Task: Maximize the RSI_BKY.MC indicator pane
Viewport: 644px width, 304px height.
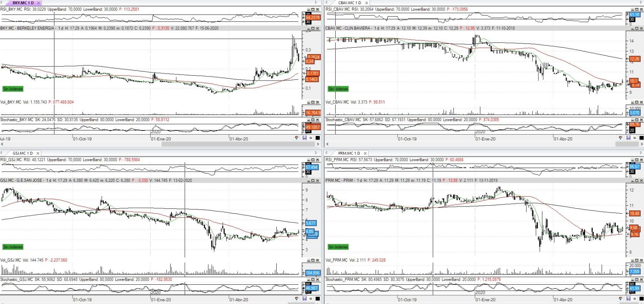Action: click(x=313, y=9)
